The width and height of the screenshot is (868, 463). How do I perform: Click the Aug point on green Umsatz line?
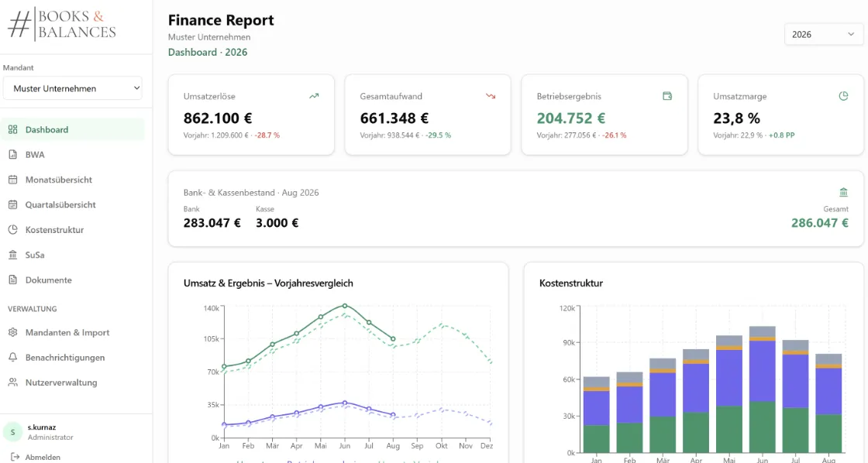point(393,339)
